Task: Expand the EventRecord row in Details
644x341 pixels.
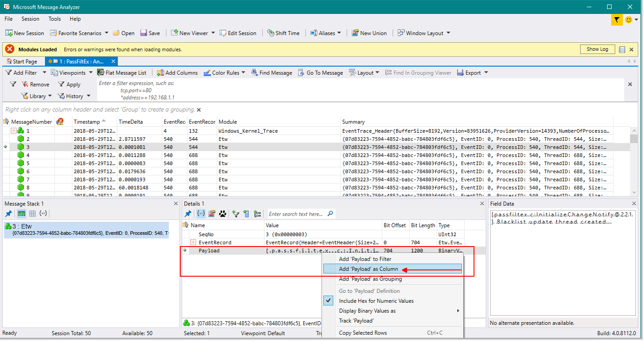Action: [193, 242]
